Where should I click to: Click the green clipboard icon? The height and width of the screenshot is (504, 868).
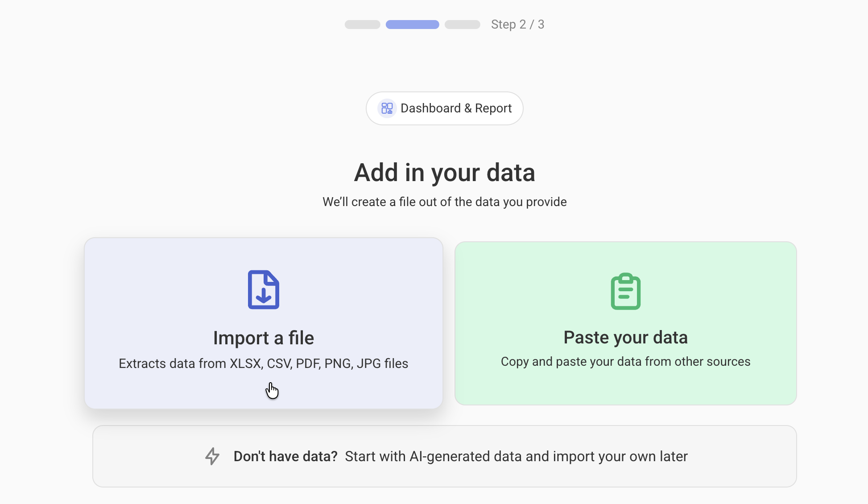pos(625,291)
